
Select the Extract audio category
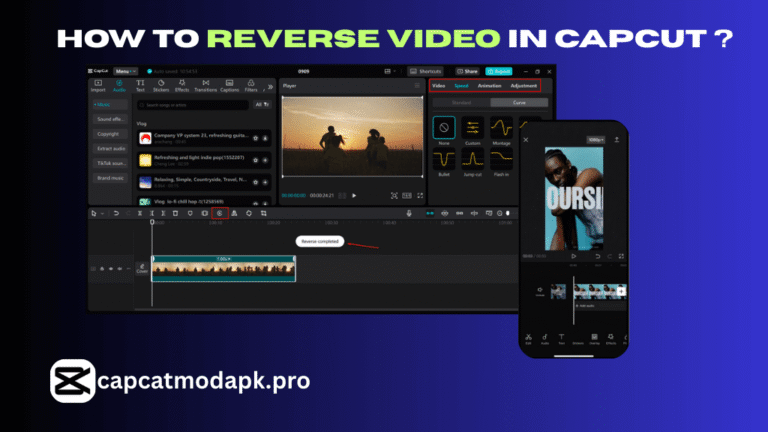click(110, 148)
